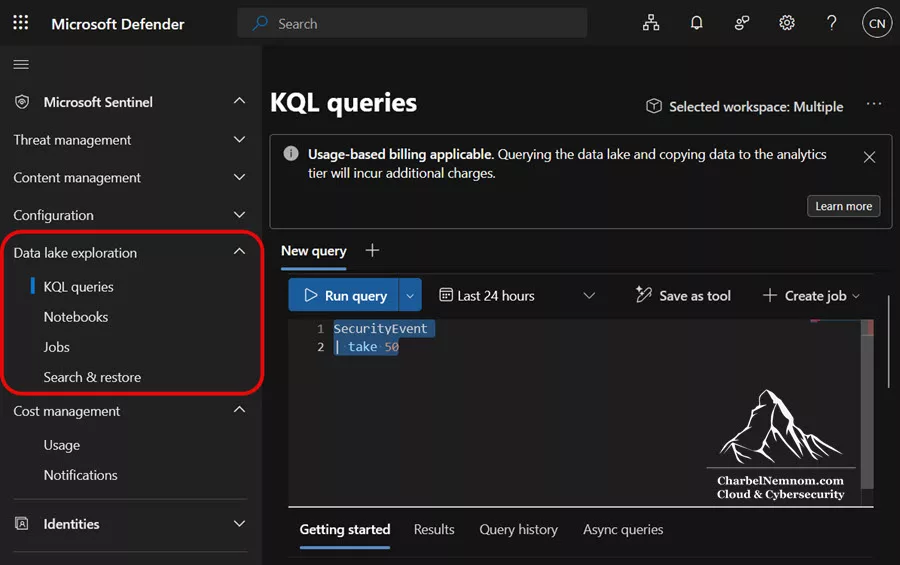Open Jobs in sidebar
The width and height of the screenshot is (900, 565).
(x=56, y=347)
